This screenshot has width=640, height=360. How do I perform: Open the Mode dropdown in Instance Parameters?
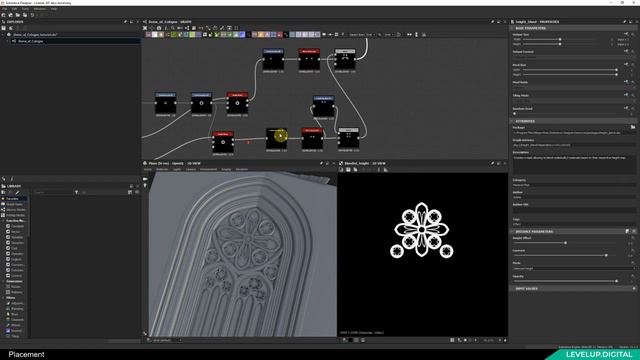point(573,269)
